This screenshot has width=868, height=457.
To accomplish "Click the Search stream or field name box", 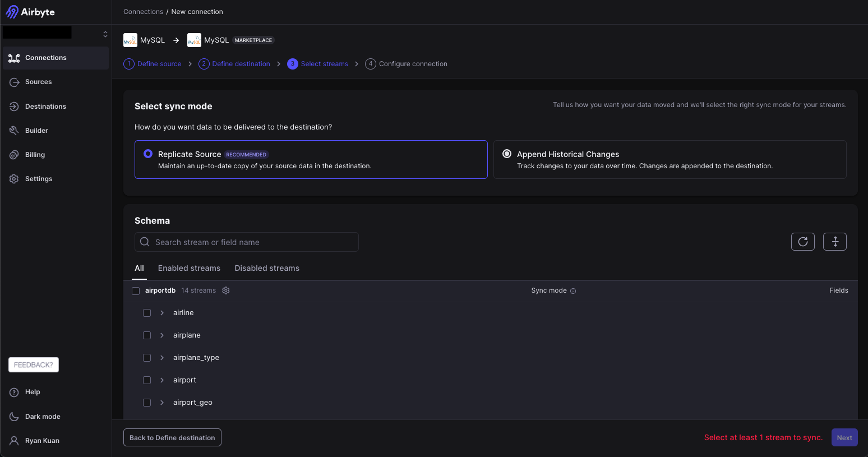I will click(x=247, y=242).
